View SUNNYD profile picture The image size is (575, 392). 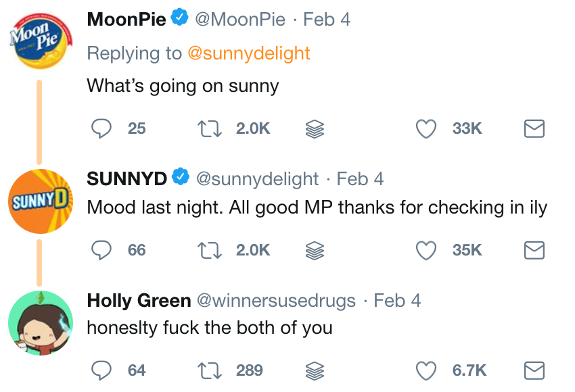coord(41,201)
